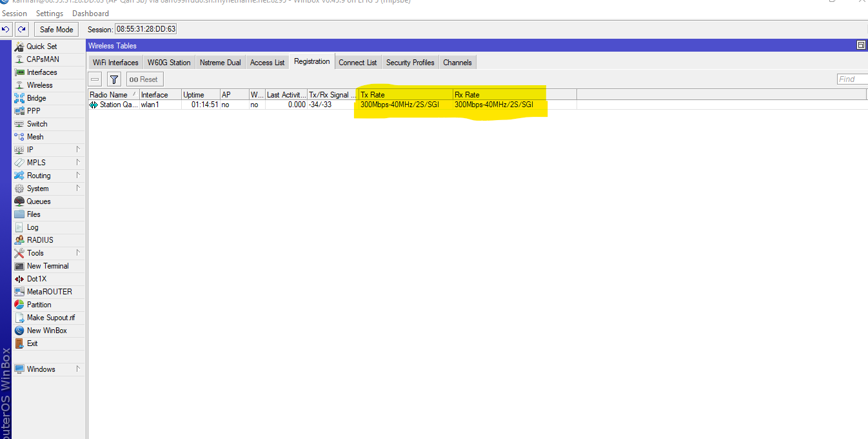Open the Wireless menu in sidebar

pyautogui.click(x=39, y=85)
